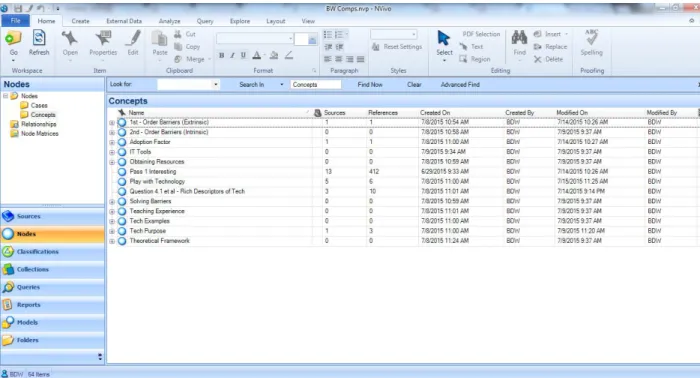Expand the Adoption Factor node

(x=112, y=142)
